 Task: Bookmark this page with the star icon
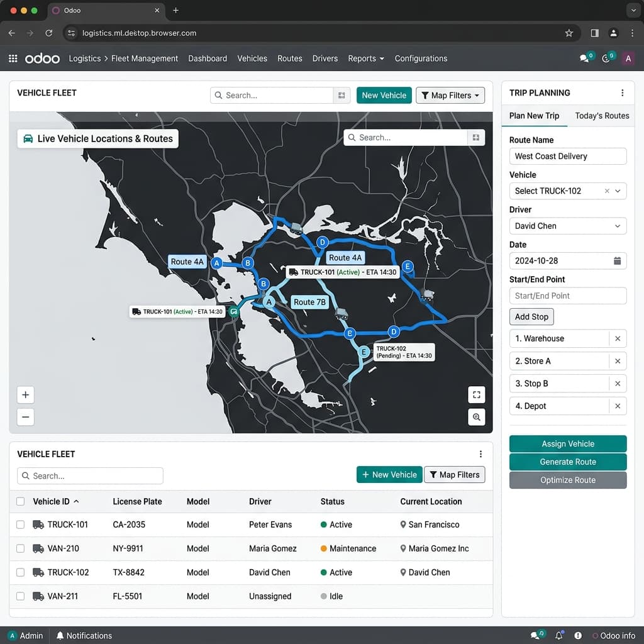click(x=569, y=33)
